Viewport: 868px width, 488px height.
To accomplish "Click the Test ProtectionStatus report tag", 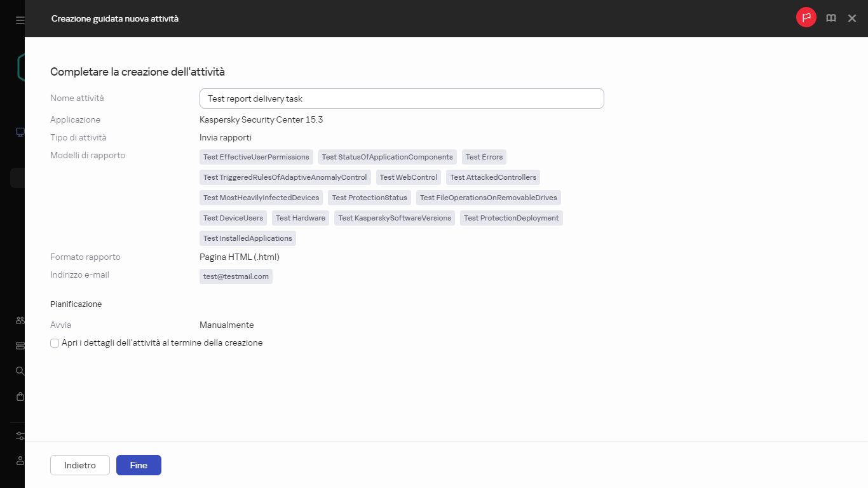I will (x=369, y=198).
